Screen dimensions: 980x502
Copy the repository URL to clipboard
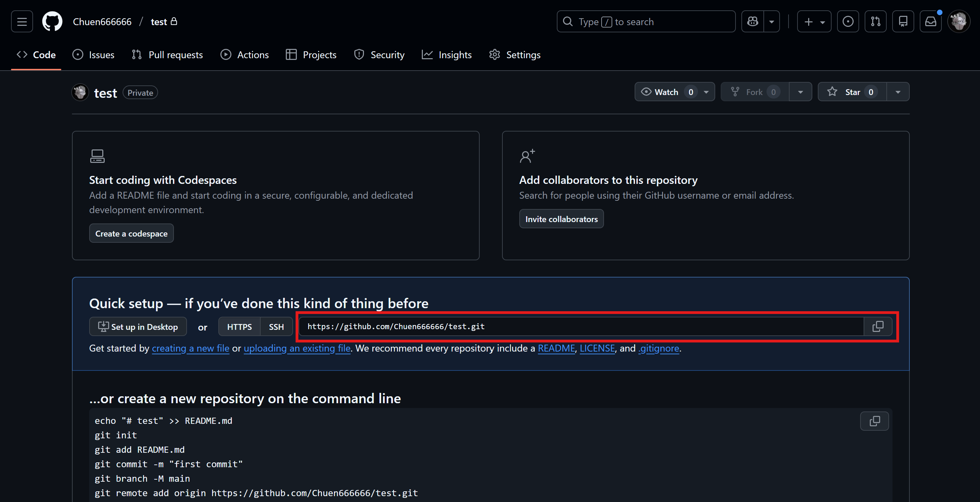878,326
